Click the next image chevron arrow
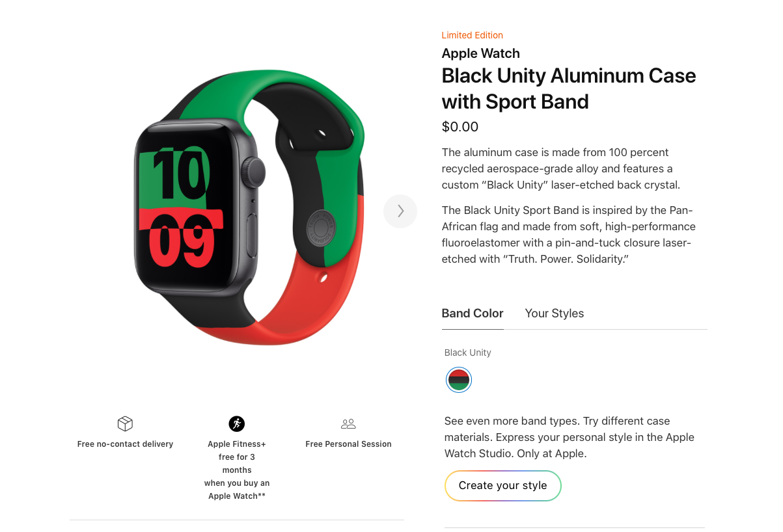 pyautogui.click(x=400, y=211)
